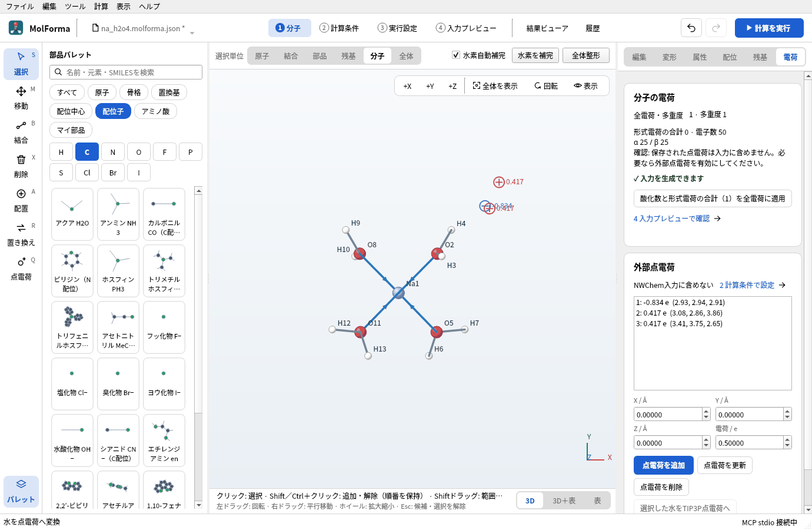This screenshot has height=530, width=812.
Task: Open the 計算 menu
Action: click(101, 6)
